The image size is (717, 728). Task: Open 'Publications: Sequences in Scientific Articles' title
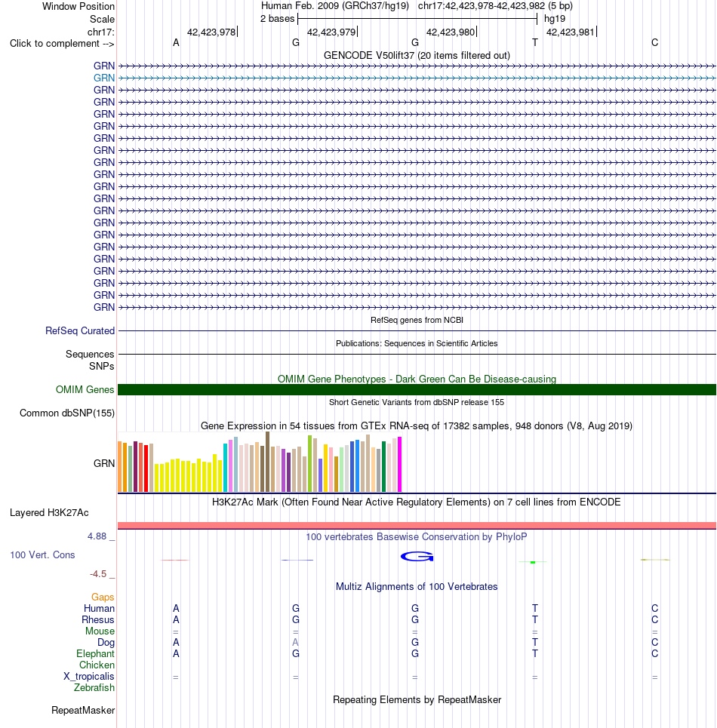(417, 343)
